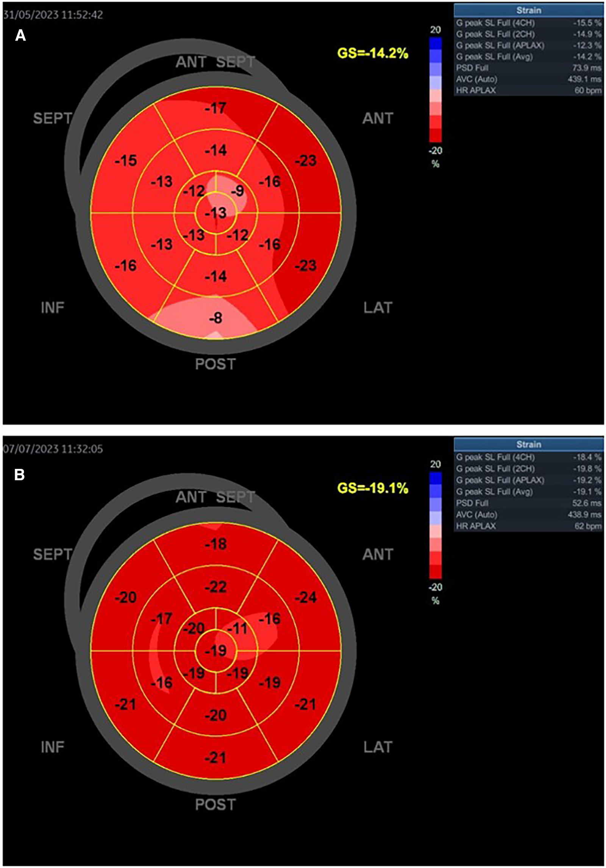Click the panel letter A label
Viewport: 606px width, 868px height.
click(20, 36)
